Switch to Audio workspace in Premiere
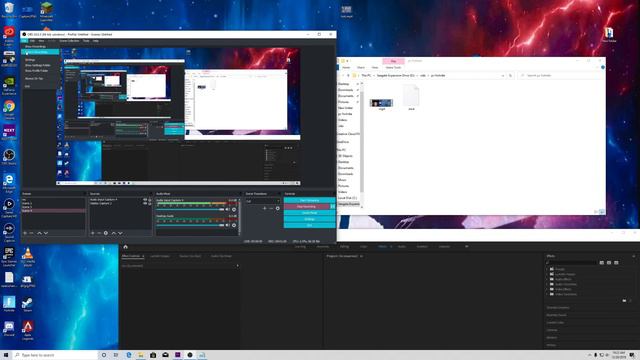640x360 pixels. point(402,247)
